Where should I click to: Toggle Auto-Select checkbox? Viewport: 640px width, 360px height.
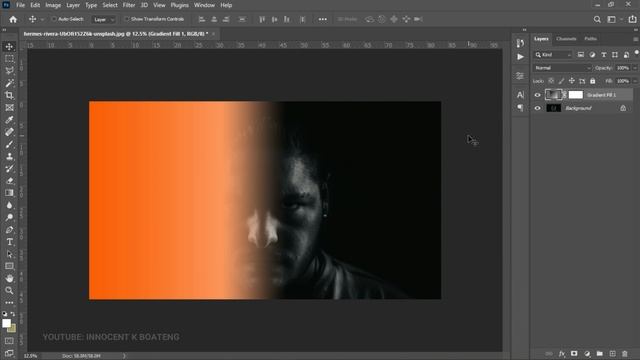54,19
